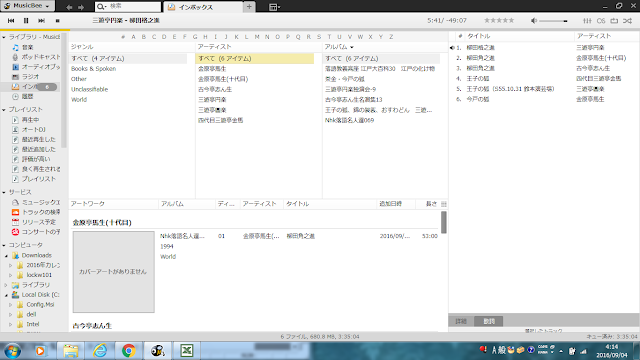640x360 pixels.
Task: Switch to the second bottom tab of queue panel
Action: pos(489,322)
